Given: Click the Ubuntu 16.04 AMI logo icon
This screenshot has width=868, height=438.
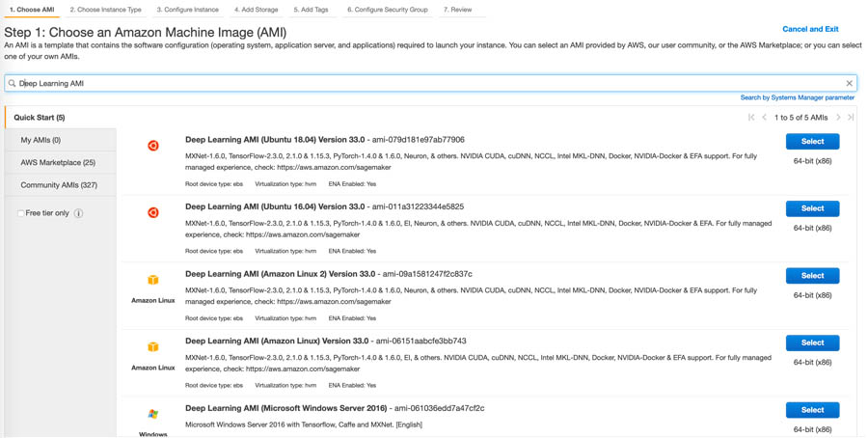Looking at the screenshot, I should click(153, 212).
